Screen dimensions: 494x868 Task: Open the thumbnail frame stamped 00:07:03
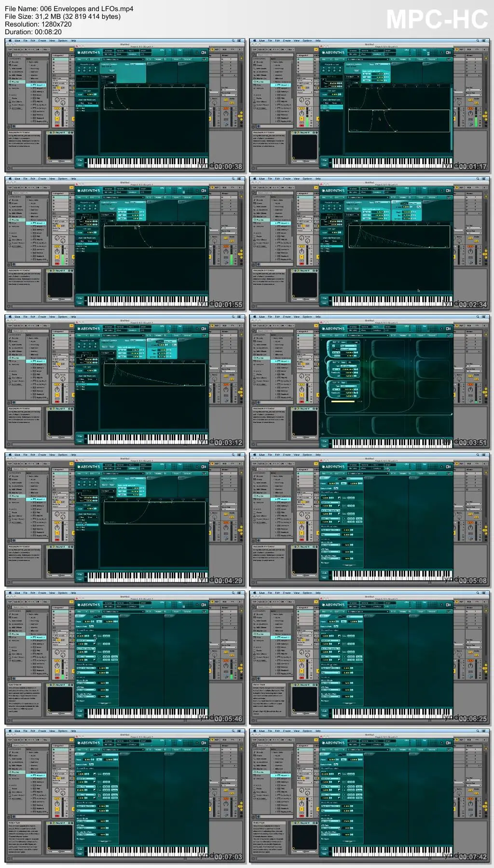(x=125, y=796)
